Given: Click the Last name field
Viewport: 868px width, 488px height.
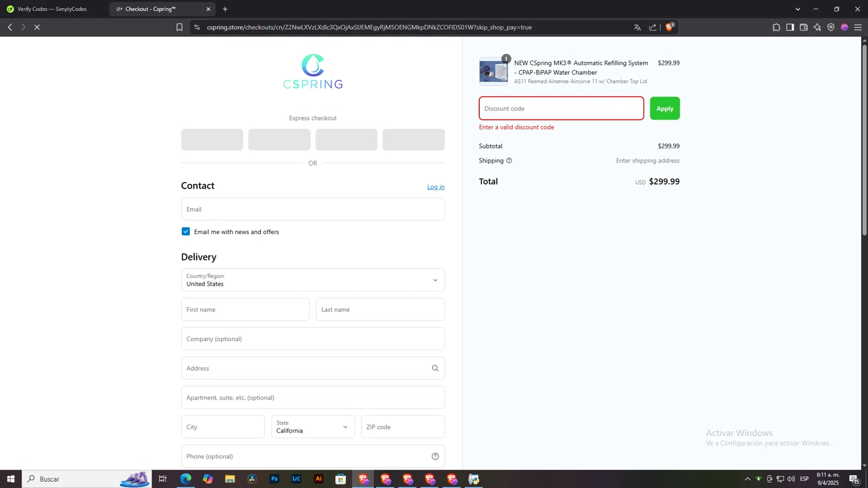Looking at the screenshot, I should pyautogui.click(x=380, y=309).
